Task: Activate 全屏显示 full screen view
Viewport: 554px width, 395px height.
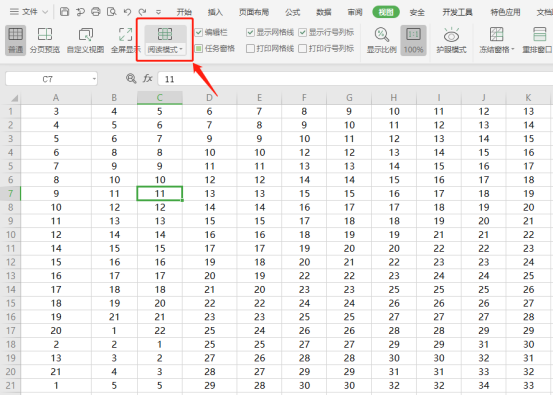Action: (125, 40)
